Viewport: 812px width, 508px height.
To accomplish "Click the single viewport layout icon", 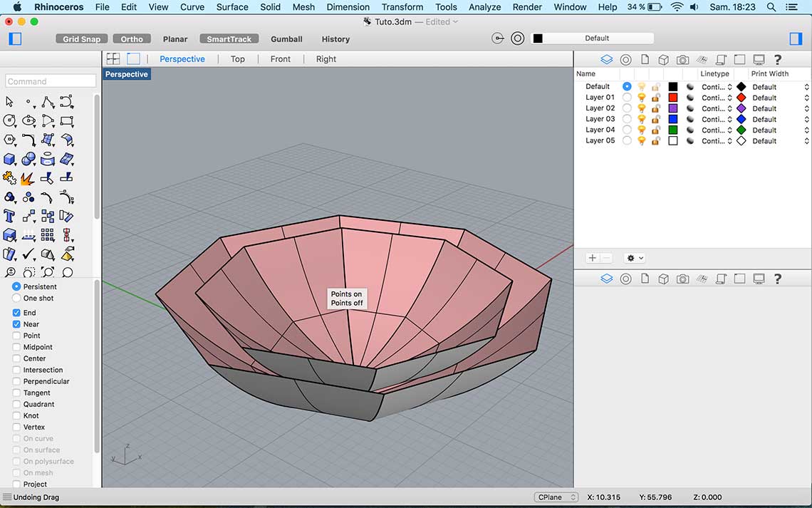I will point(134,59).
